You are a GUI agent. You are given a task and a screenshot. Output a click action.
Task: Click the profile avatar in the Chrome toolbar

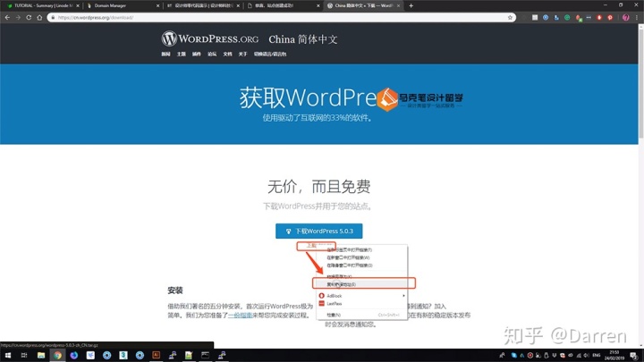(625, 18)
